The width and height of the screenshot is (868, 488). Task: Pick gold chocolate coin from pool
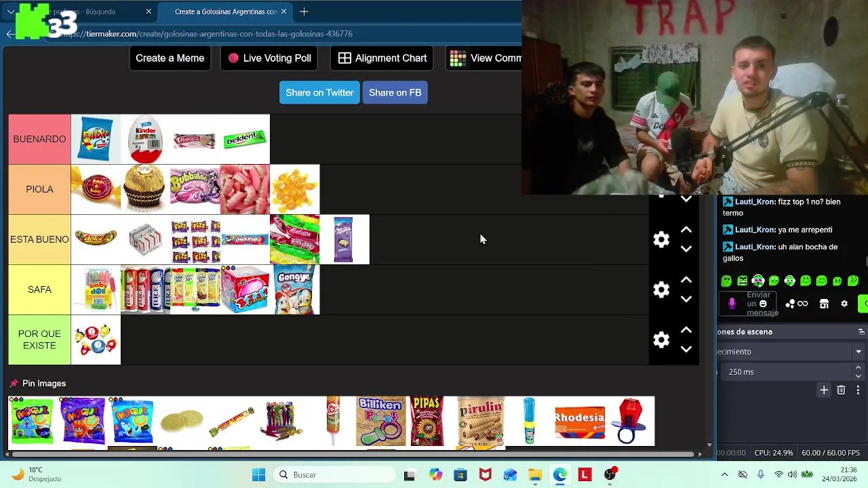click(x=182, y=422)
